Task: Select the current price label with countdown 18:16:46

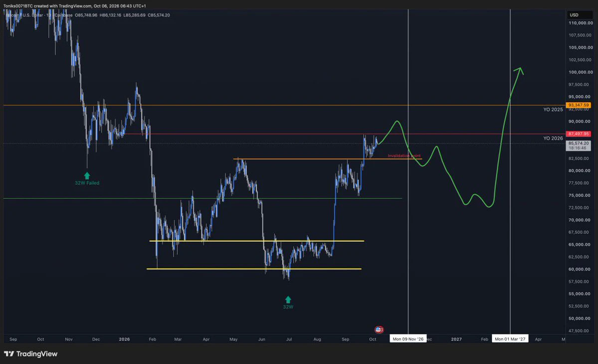Action: point(579,146)
